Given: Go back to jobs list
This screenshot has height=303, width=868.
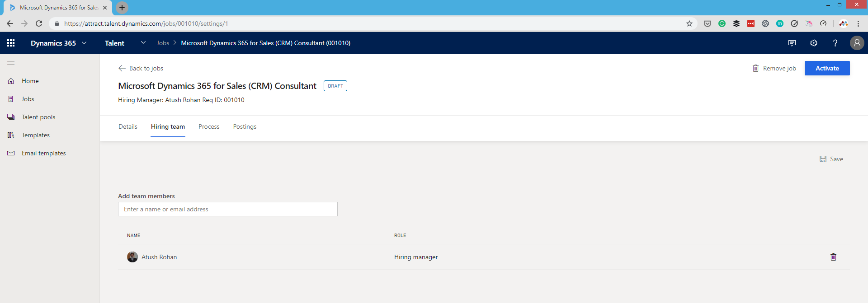Looking at the screenshot, I should [141, 68].
